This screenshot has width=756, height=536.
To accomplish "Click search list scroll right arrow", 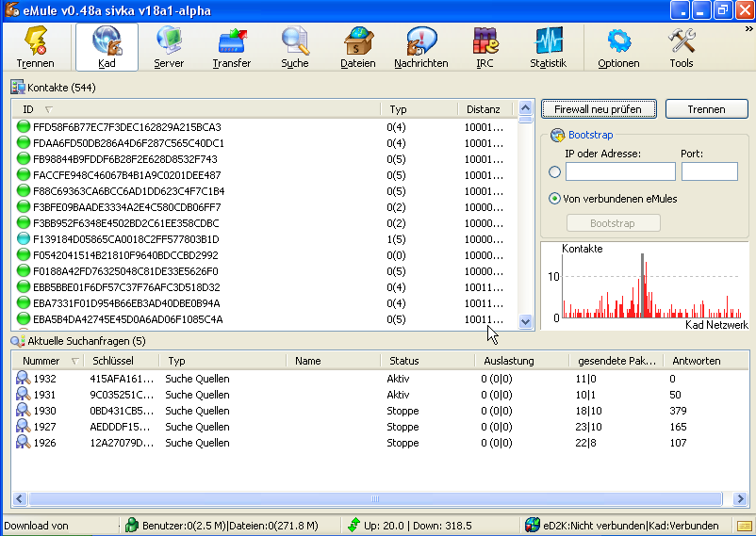I will [x=740, y=498].
